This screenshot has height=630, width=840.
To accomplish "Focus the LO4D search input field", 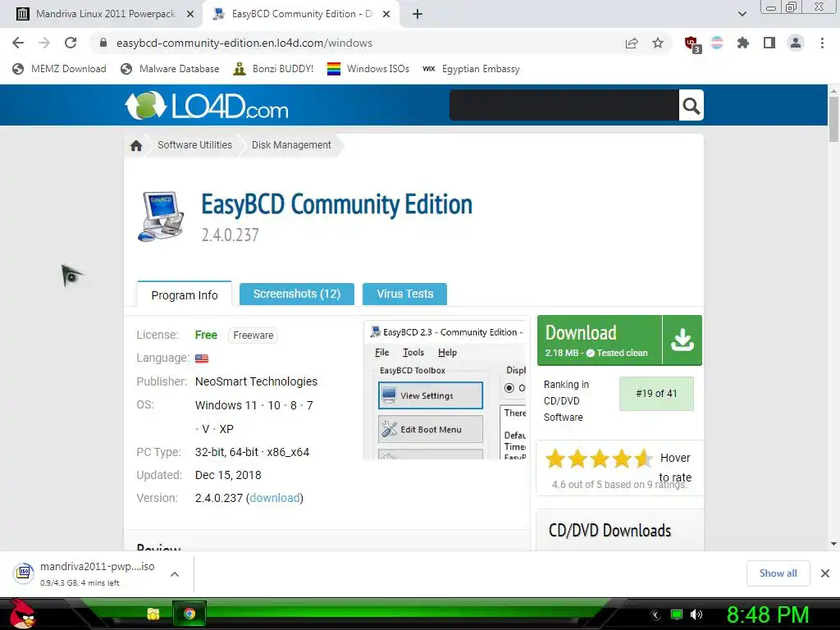I will coord(564,106).
